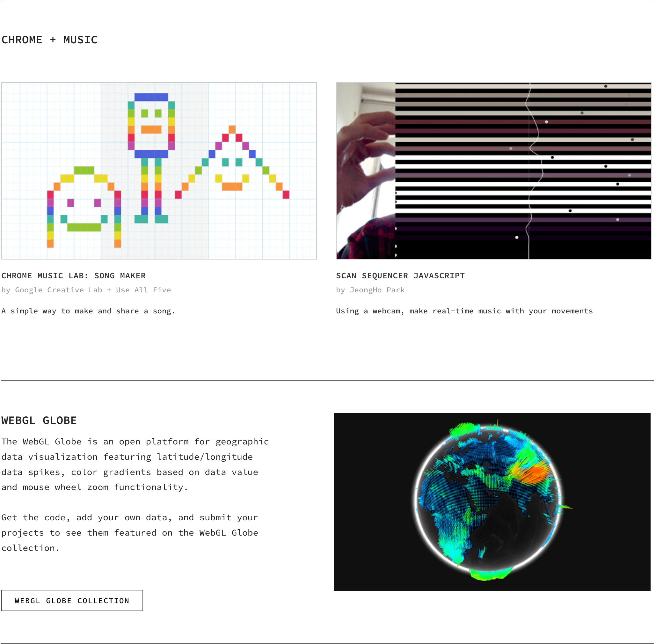Click the Chrome Music Lab Song Maker thumbnail

(x=158, y=170)
